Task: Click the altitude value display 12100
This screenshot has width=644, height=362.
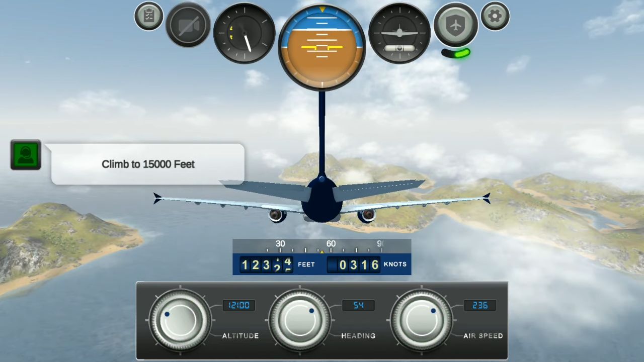Action: tap(239, 305)
